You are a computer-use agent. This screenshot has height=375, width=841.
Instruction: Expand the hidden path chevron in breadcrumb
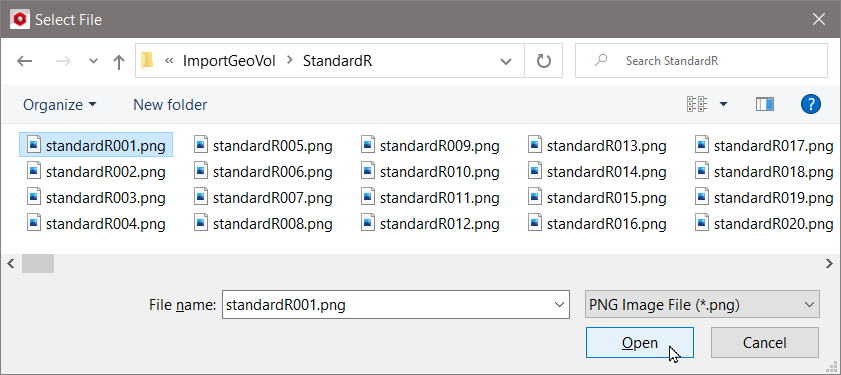169,61
